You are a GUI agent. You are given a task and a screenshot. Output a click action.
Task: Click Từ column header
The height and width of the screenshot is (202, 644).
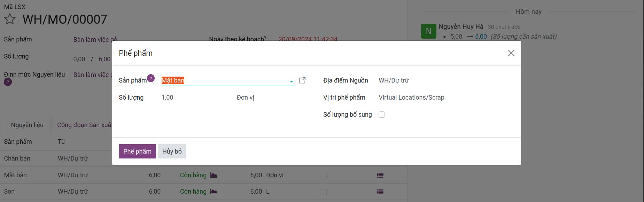pyautogui.click(x=62, y=142)
